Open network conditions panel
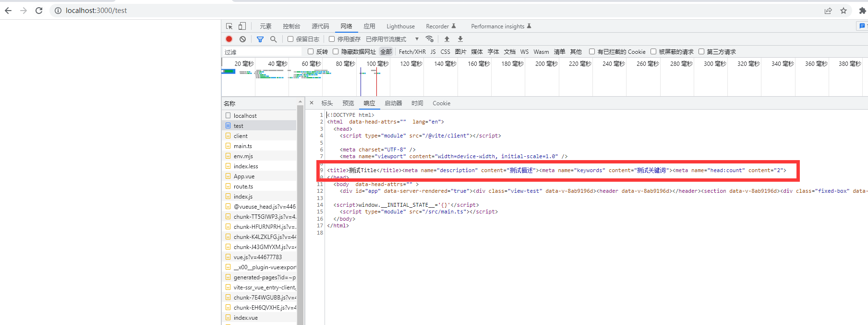This screenshot has height=325, width=868. (430, 39)
